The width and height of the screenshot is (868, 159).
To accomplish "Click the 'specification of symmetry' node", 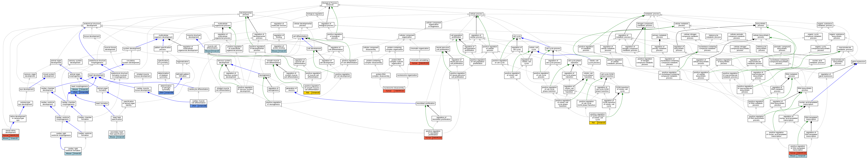I will [163, 62].
